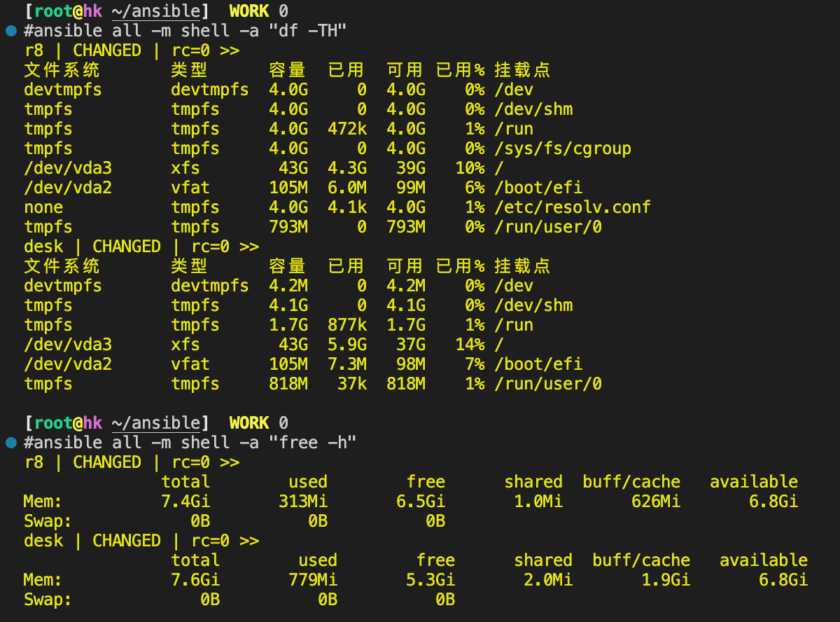Click the 10% usage value
This screenshot has width=840, height=622.
pyautogui.click(x=470, y=168)
